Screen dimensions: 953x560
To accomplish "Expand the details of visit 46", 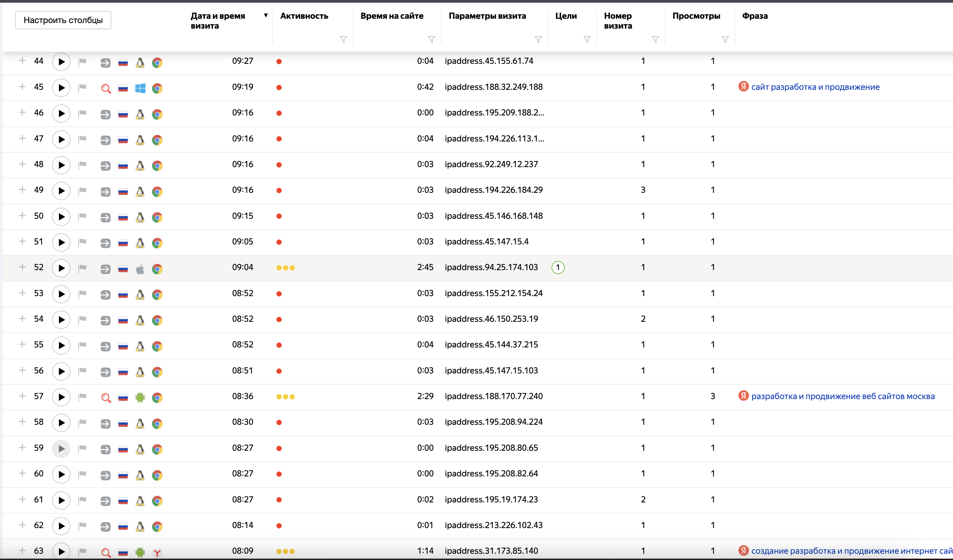I will click(x=22, y=112).
